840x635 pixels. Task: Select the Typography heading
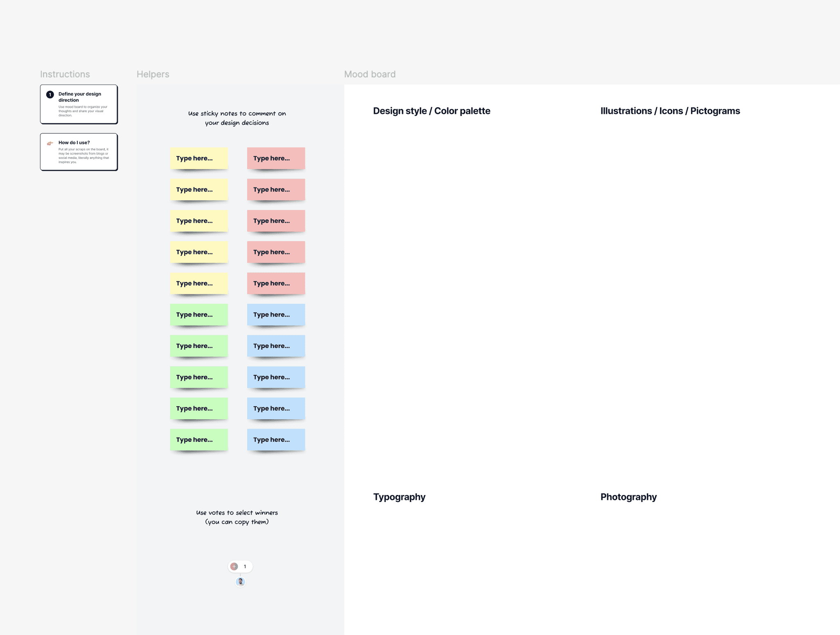coord(399,497)
